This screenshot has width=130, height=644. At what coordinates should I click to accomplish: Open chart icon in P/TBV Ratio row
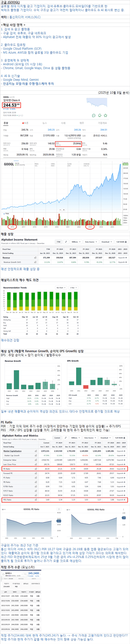(x=36, y=486)
